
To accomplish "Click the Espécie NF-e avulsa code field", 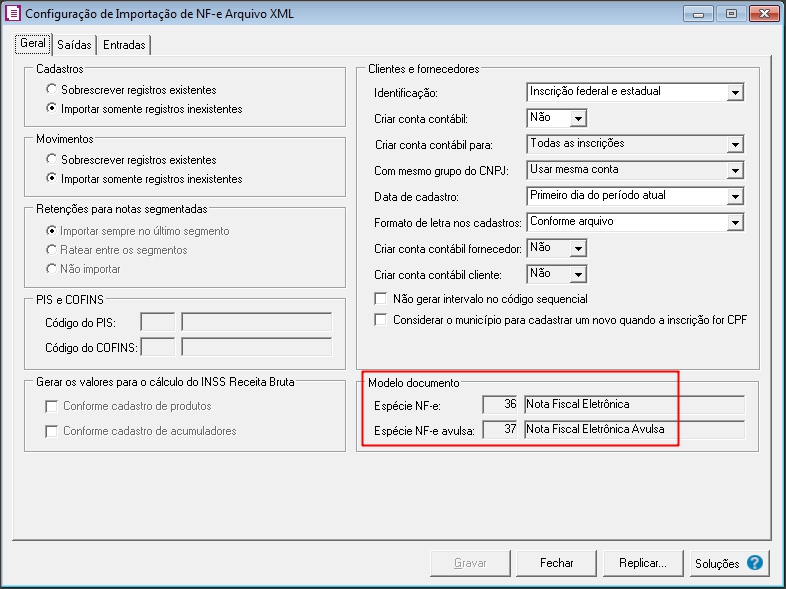I will click(x=501, y=429).
